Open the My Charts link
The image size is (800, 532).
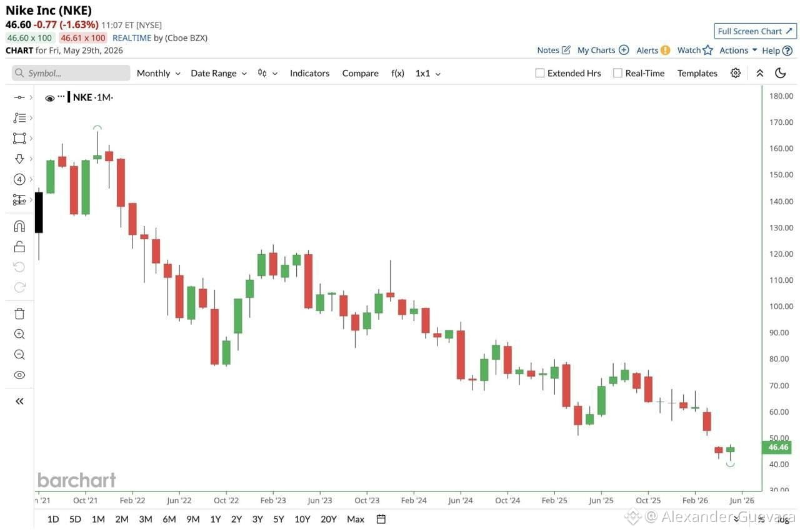click(603, 51)
